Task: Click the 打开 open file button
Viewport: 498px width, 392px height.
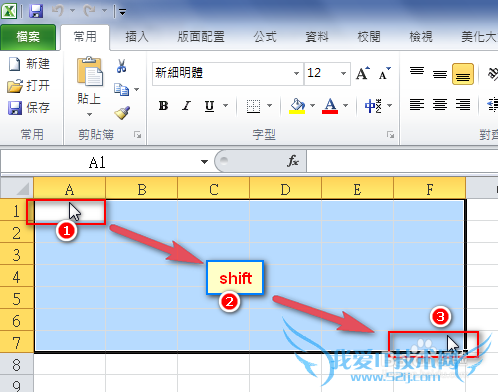Action: pos(29,86)
